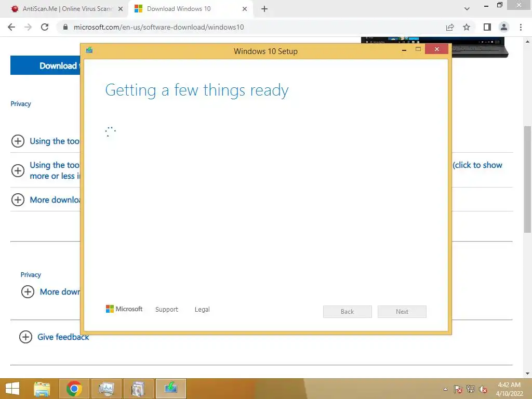Share this page via share icon
532x399 pixels.
[x=450, y=27]
